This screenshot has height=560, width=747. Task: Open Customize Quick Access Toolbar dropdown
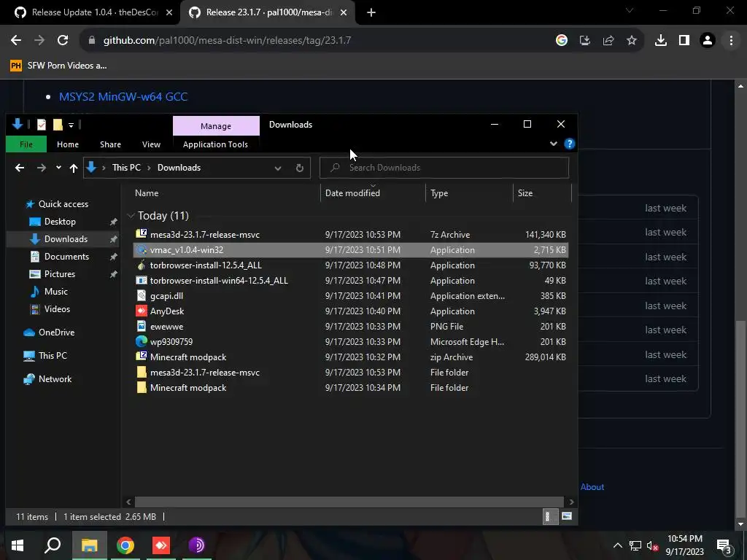tap(71, 125)
